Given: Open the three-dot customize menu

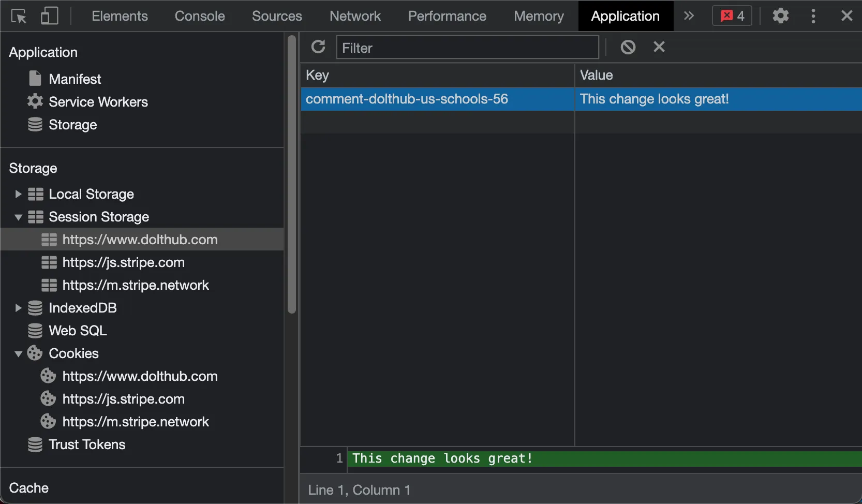Looking at the screenshot, I should click(x=813, y=16).
